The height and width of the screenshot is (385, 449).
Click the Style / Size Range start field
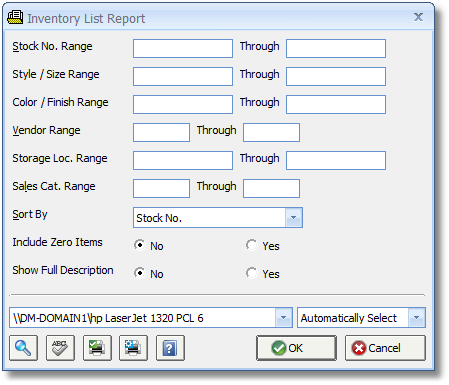(x=183, y=77)
